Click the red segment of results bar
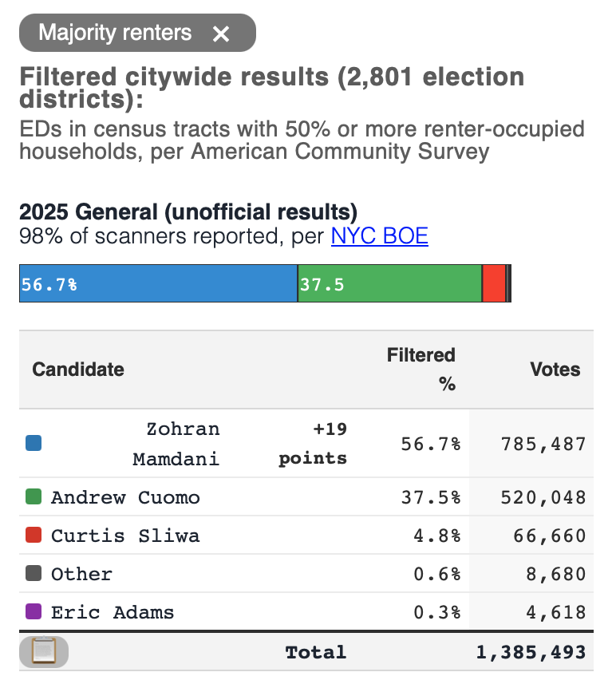 pos(494,284)
